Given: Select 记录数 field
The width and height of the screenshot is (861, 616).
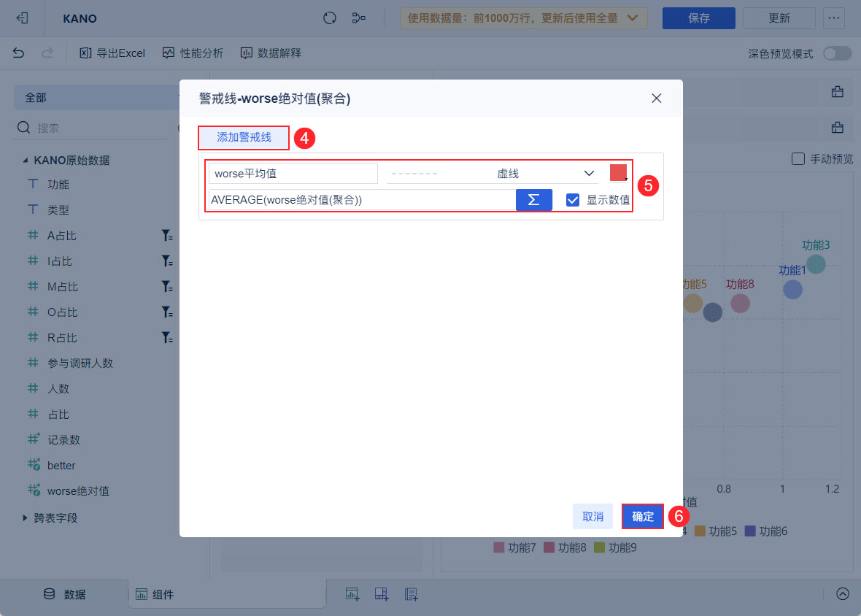Looking at the screenshot, I should click(x=63, y=440).
